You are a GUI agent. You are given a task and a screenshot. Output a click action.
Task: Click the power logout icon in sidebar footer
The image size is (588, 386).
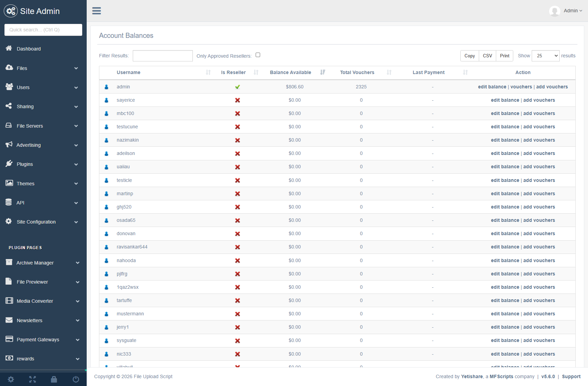(76, 379)
